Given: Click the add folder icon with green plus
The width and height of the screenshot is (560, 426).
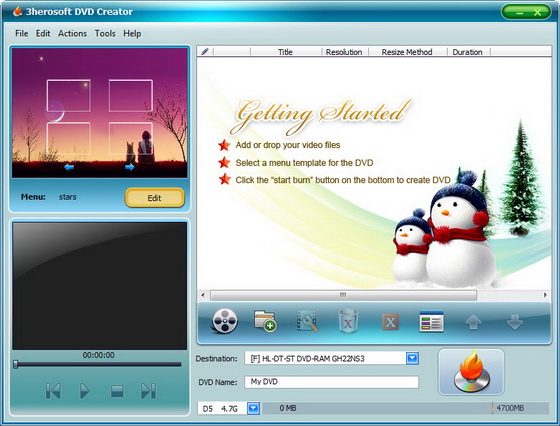Looking at the screenshot, I should (x=265, y=321).
